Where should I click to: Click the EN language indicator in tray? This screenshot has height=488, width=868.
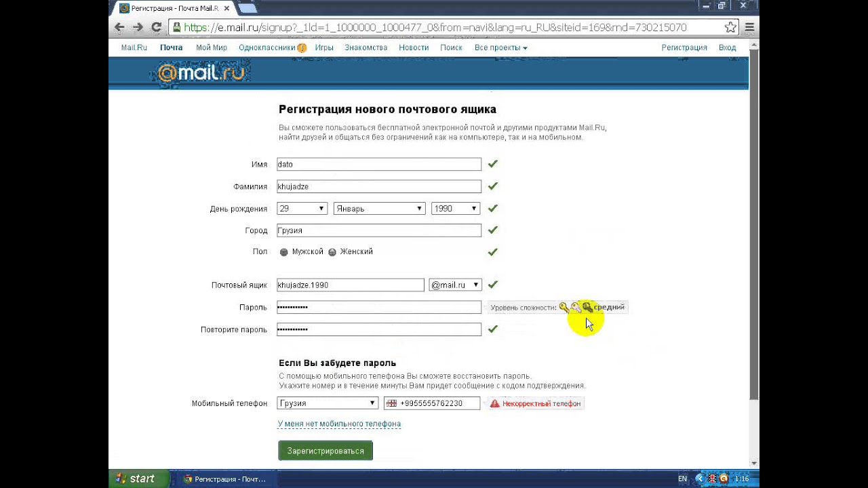point(682,479)
